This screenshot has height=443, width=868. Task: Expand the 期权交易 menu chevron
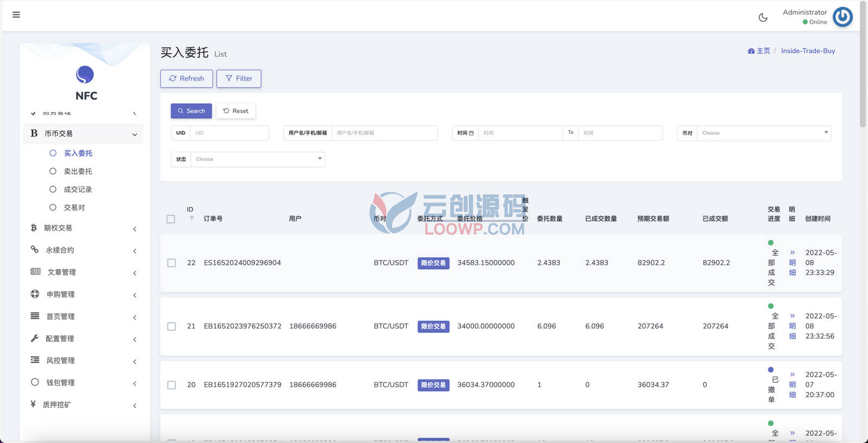135,229
